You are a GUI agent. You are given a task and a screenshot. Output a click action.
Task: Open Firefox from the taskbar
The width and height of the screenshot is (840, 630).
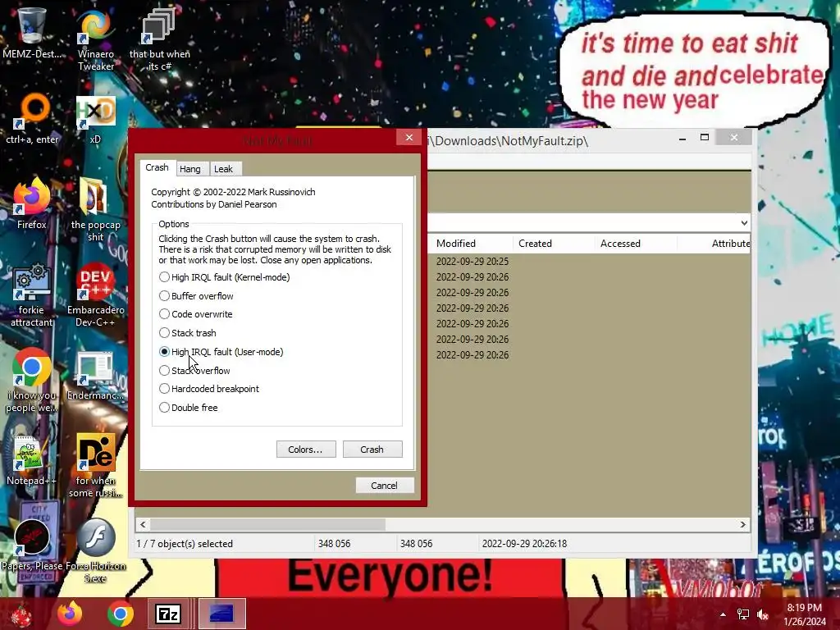click(x=71, y=614)
